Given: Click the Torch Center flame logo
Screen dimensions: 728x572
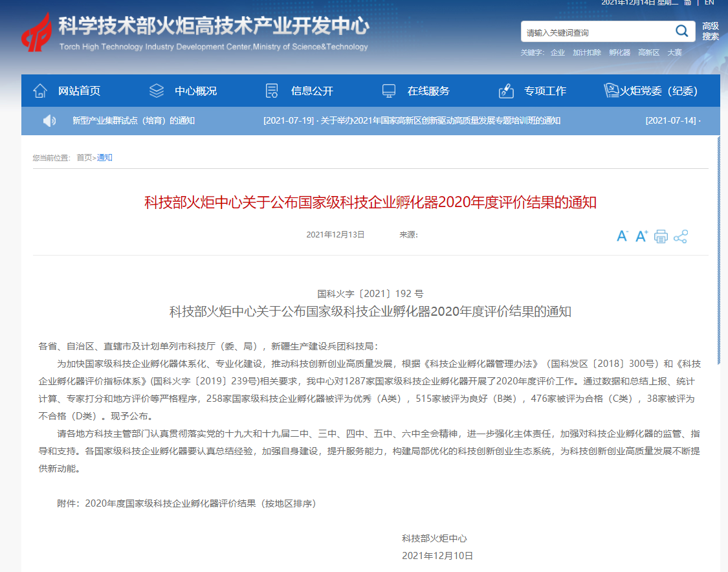Looking at the screenshot, I should coord(36,32).
